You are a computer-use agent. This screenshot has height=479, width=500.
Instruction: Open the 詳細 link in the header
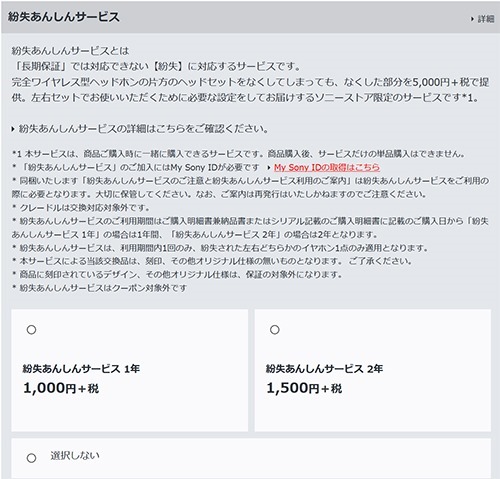[486, 19]
